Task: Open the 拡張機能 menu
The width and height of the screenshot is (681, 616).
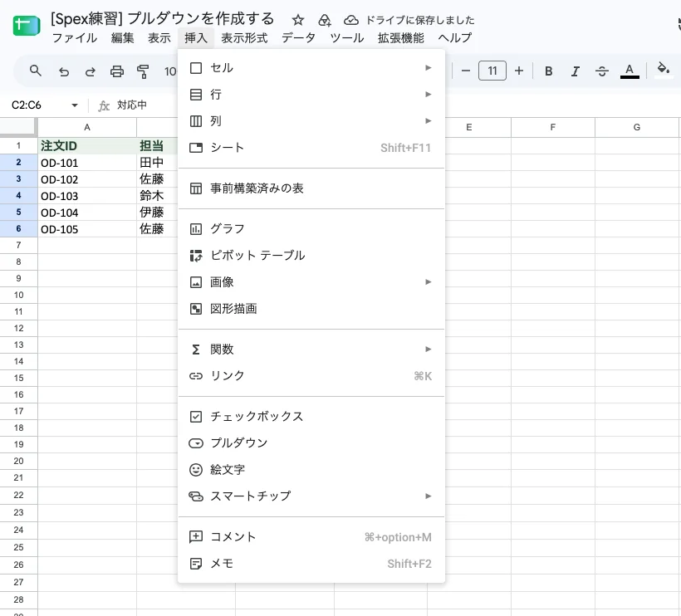Action: (x=400, y=38)
